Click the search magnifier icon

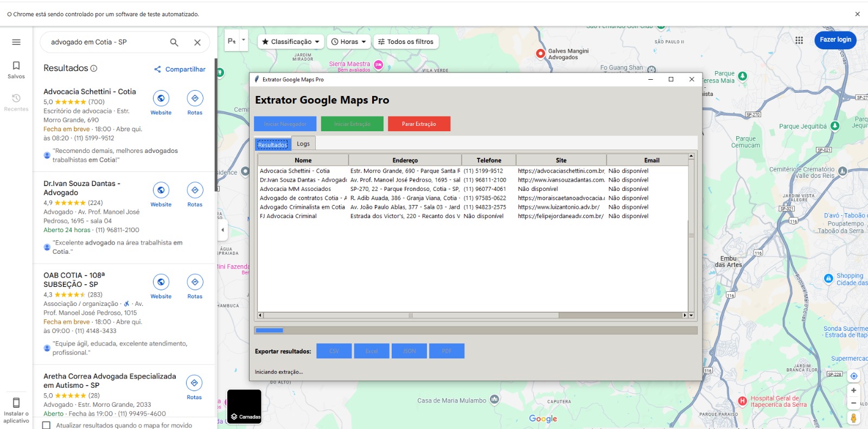[174, 42]
